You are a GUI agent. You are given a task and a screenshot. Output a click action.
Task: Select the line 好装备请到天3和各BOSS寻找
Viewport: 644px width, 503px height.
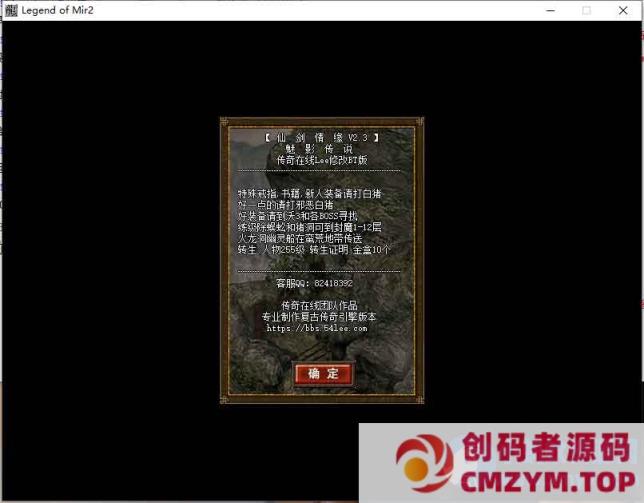click(298, 216)
